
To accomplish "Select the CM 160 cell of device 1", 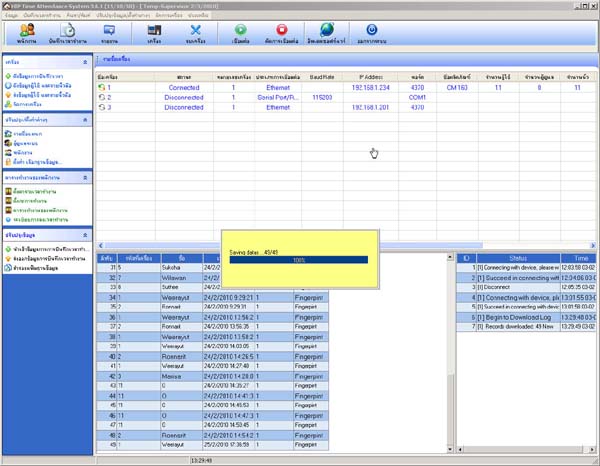I will click(x=457, y=88).
